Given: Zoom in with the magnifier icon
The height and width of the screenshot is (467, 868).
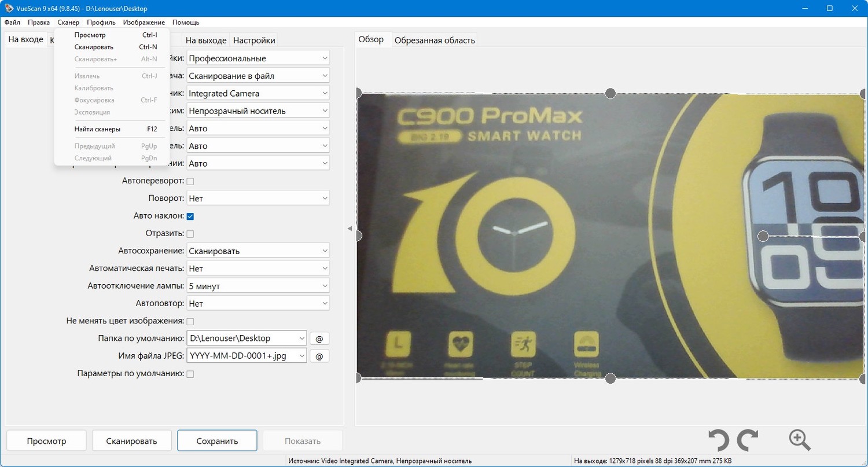Looking at the screenshot, I should (x=800, y=440).
